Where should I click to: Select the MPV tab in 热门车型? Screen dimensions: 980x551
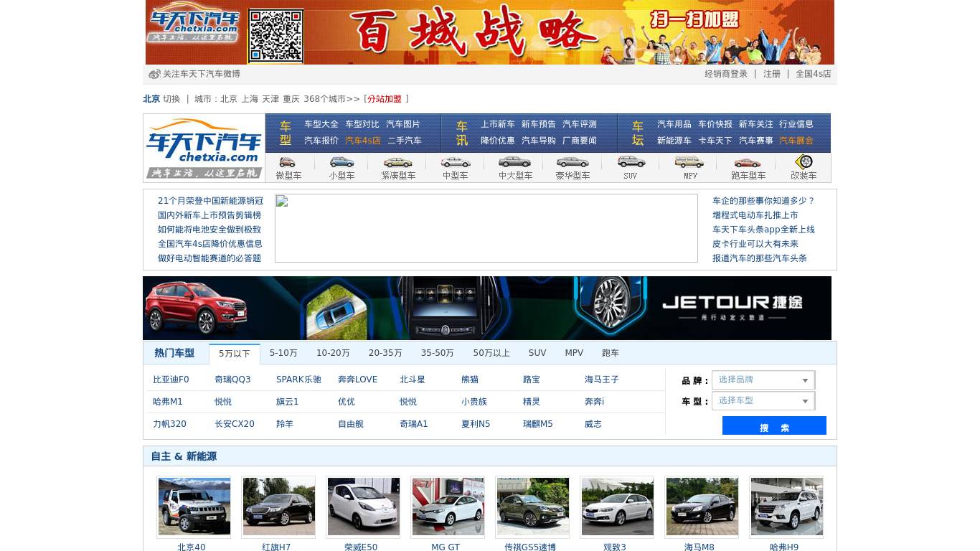[x=574, y=353]
